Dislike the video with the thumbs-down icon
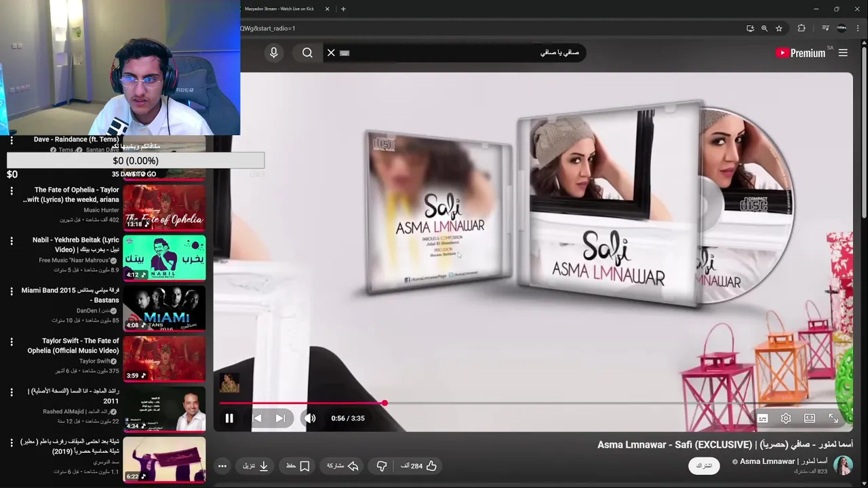The width and height of the screenshot is (868, 488). pyautogui.click(x=382, y=466)
